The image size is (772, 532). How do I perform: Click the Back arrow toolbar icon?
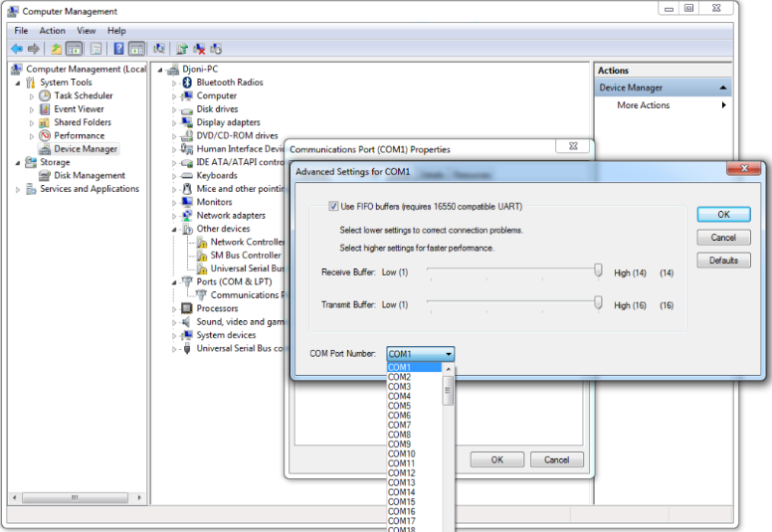[16, 49]
